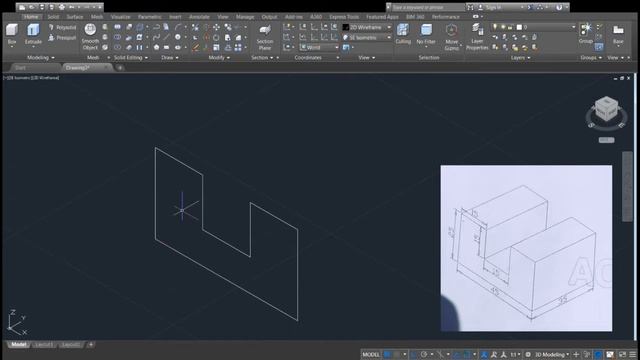This screenshot has width=640, height=360.
Task: Click the viewport label controls text
Action: (x=31, y=78)
